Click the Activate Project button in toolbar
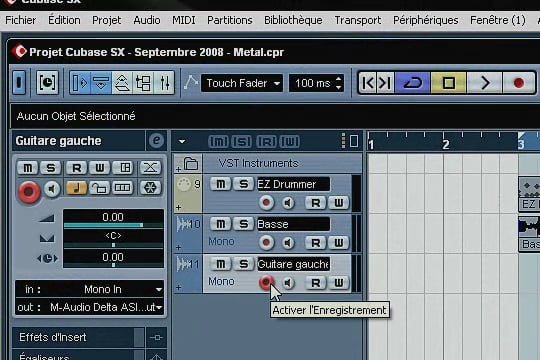Screen dimensions: 540x360 (x=19, y=82)
